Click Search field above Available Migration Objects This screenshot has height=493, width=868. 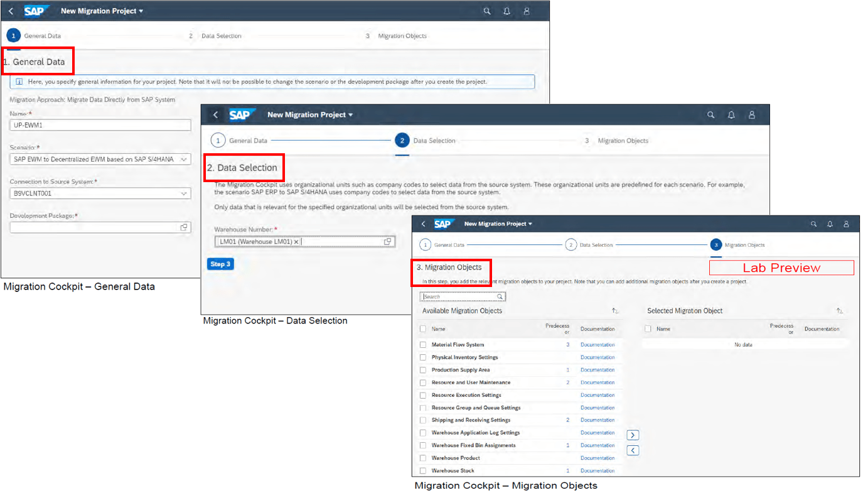(x=463, y=296)
